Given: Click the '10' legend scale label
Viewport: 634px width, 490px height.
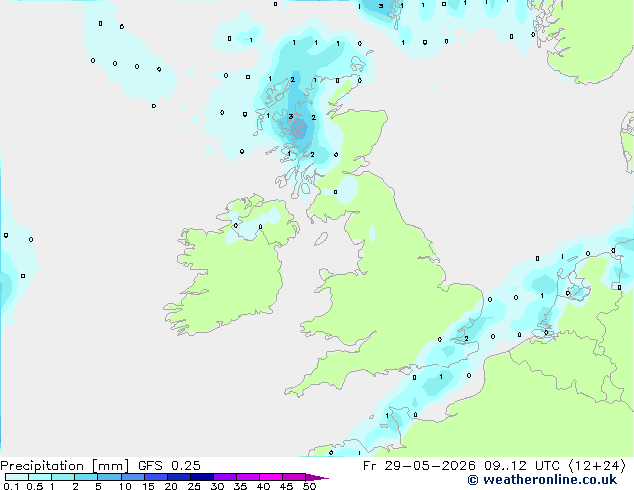Looking at the screenshot, I should 125,486.
